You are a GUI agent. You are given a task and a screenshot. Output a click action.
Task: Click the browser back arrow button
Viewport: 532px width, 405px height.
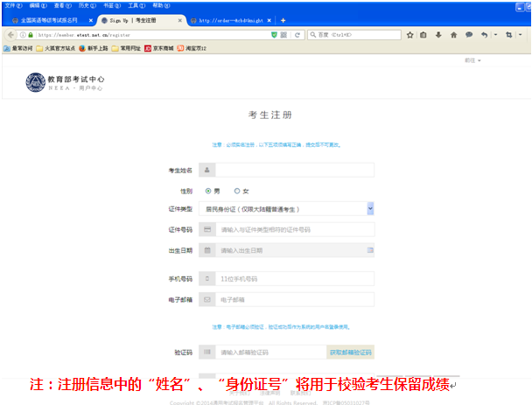point(9,34)
